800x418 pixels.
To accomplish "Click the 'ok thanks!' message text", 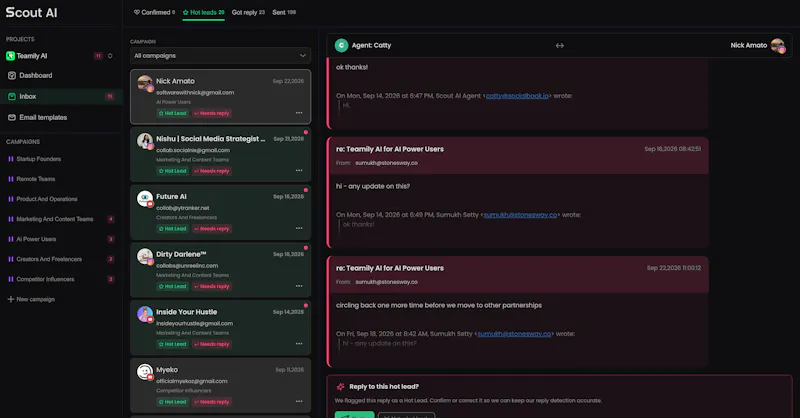I will 352,67.
